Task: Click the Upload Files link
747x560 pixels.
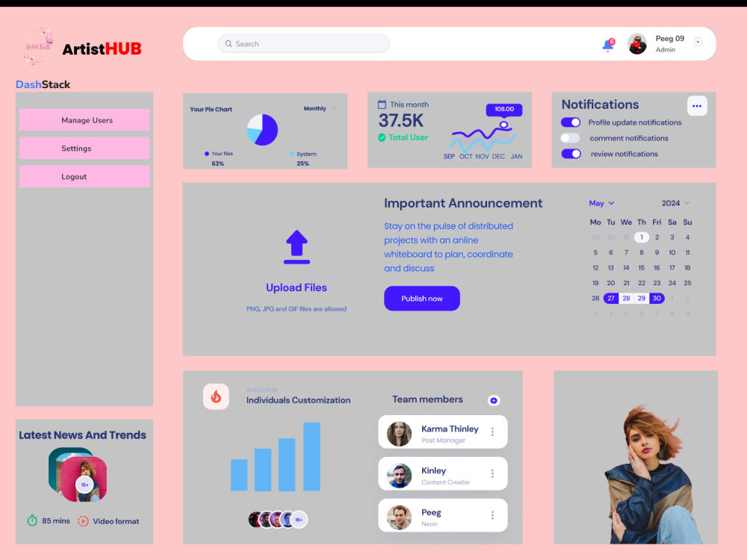Action: [297, 287]
